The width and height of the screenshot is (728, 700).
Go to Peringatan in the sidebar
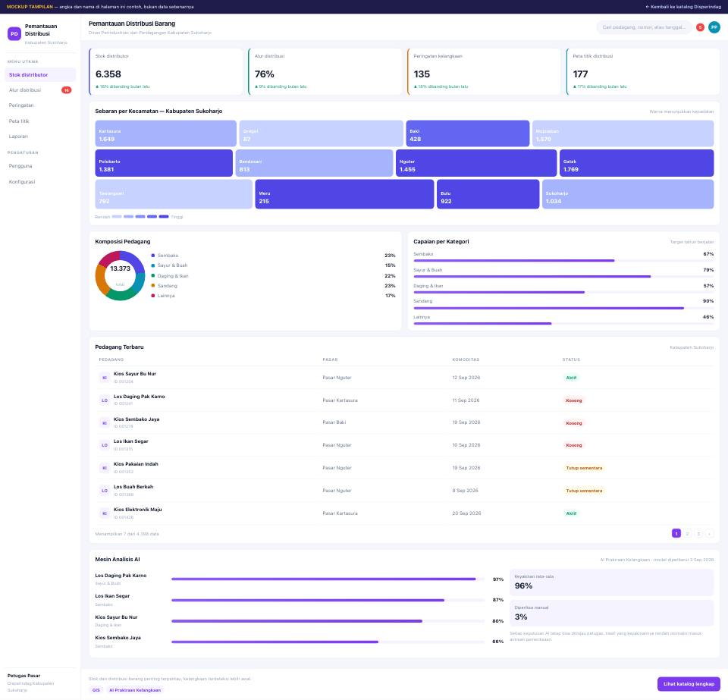click(x=40, y=105)
